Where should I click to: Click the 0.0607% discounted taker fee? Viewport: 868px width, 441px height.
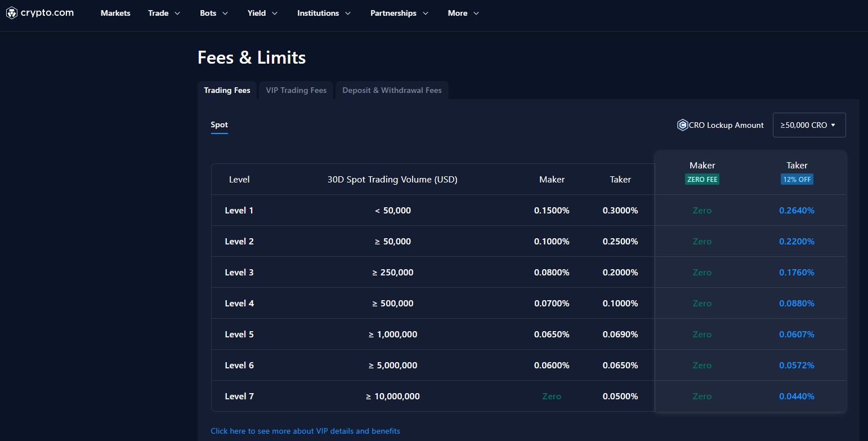point(797,335)
